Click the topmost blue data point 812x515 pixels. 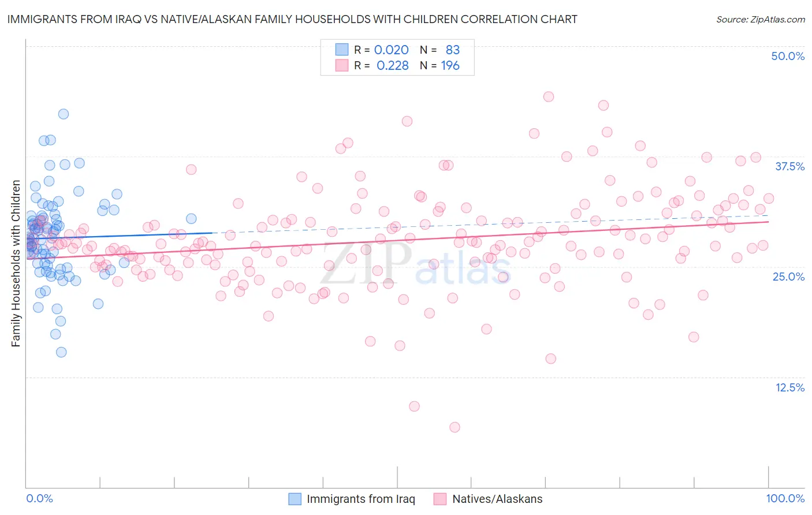pyautogui.click(x=64, y=114)
